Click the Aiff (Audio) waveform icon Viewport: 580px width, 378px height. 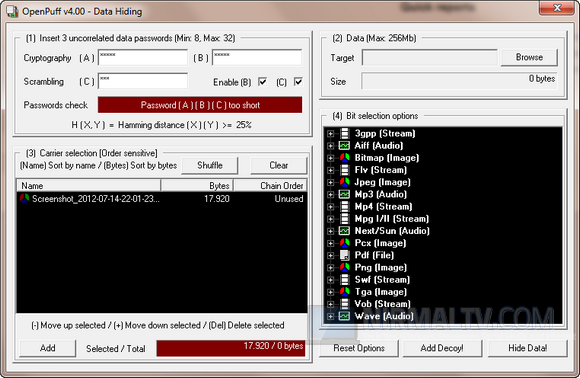click(x=344, y=145)
